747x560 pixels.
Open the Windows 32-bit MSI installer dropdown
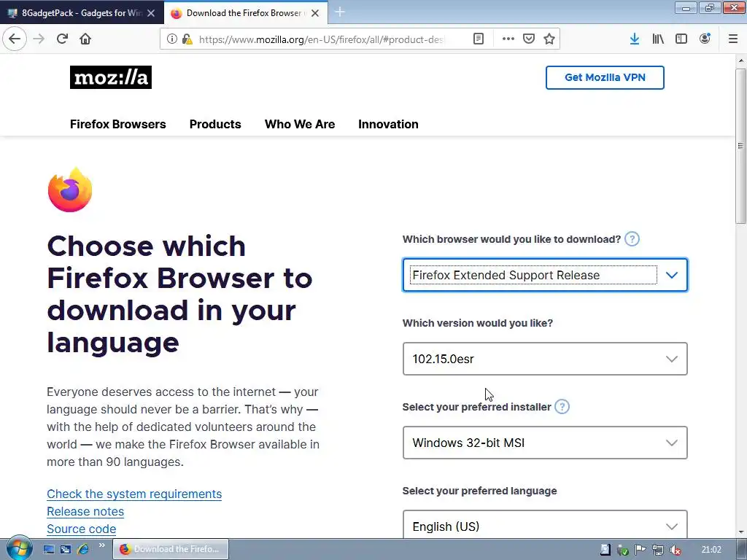tap(545, 443)
